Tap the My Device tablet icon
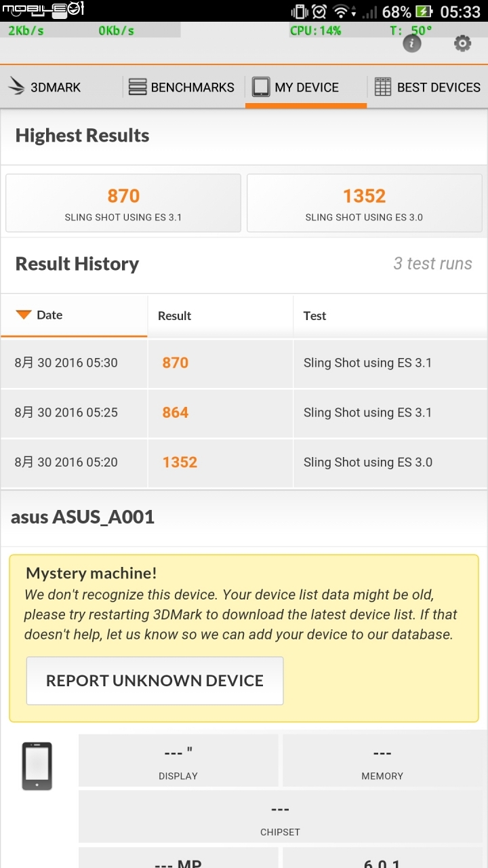The image size is (488, 868). pyautogui.click(x=260, y=87)
